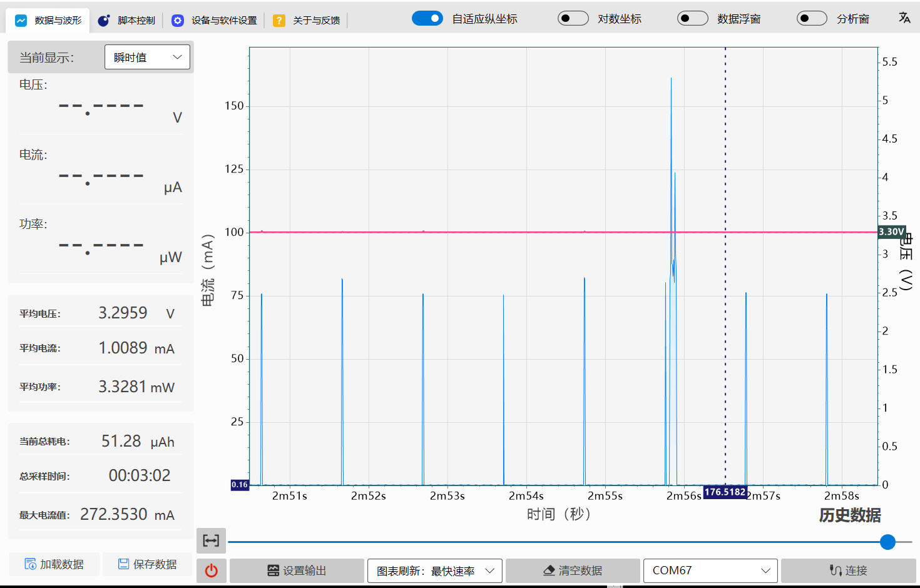Screen dimensions: 920x588
Task: Open 关于与反馈 tab
Action: pos(306,21)
